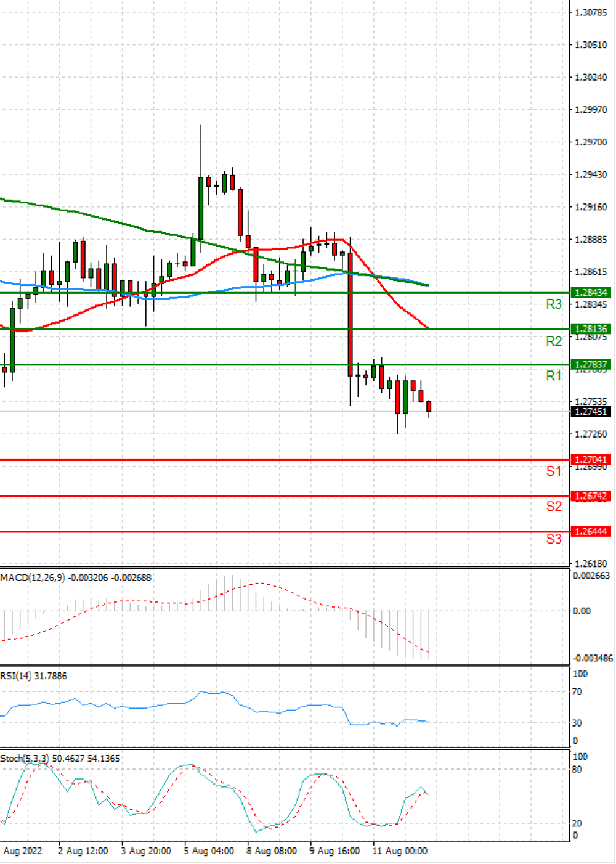Click the 1.29430 price axis value
Viewport: 616px width, 864px height.
(591, 175)
